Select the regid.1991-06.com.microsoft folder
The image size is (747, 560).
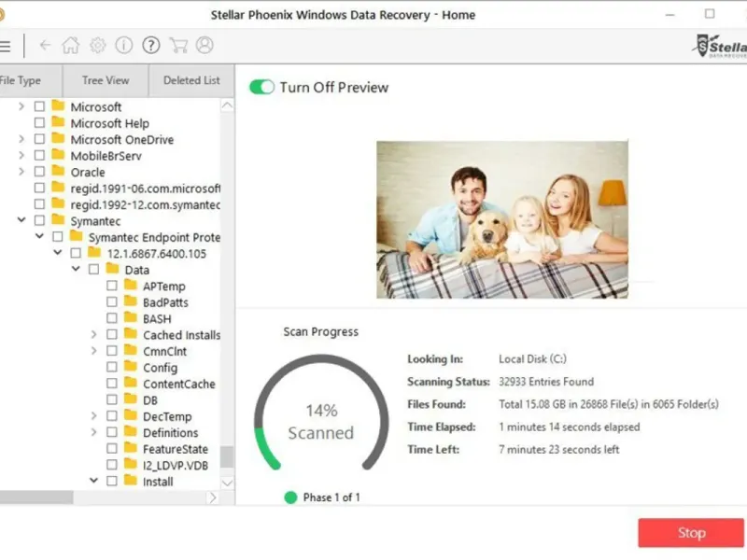tap(145, 189)
